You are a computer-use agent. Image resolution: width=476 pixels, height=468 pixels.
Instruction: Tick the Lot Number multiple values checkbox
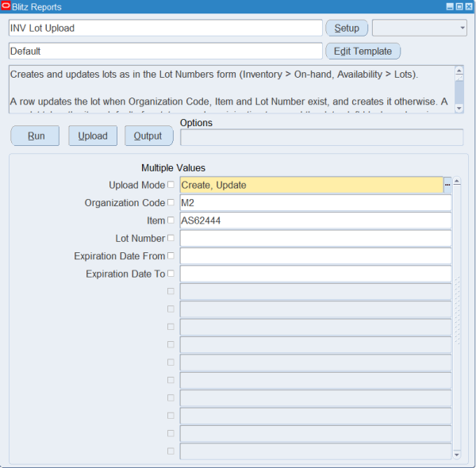point(171,238)
